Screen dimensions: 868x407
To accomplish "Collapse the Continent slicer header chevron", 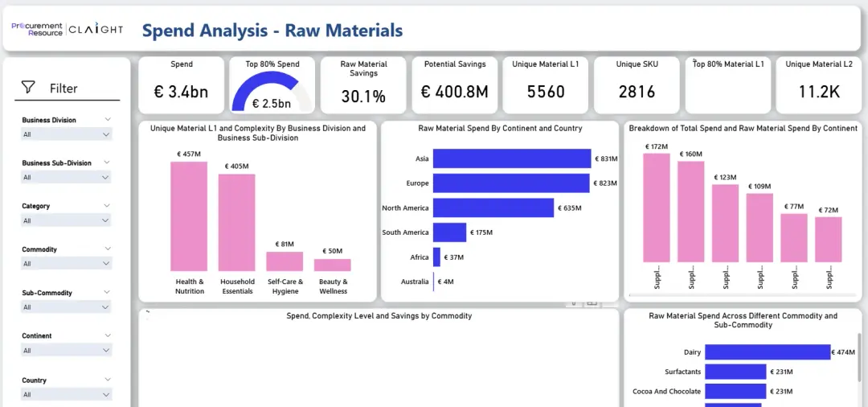I will [108, 335].
